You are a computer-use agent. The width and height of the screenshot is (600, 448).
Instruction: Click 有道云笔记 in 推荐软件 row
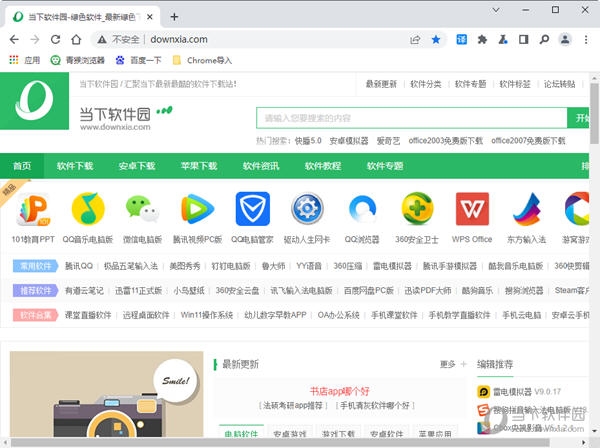(84, 291)
